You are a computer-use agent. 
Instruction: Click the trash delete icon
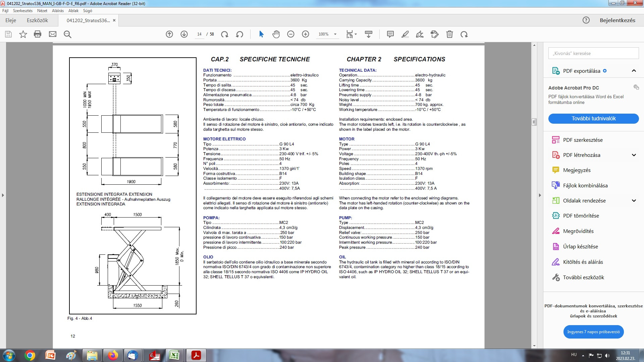[449, 34]
